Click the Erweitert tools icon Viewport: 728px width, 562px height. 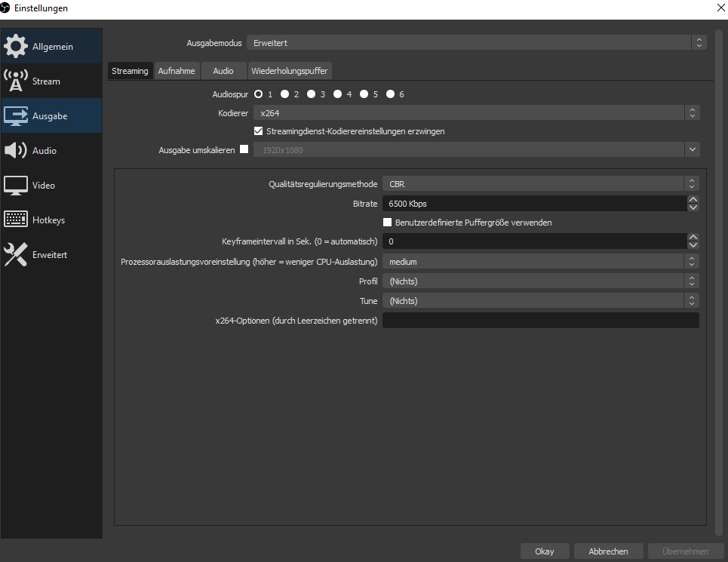click(16, 254)
